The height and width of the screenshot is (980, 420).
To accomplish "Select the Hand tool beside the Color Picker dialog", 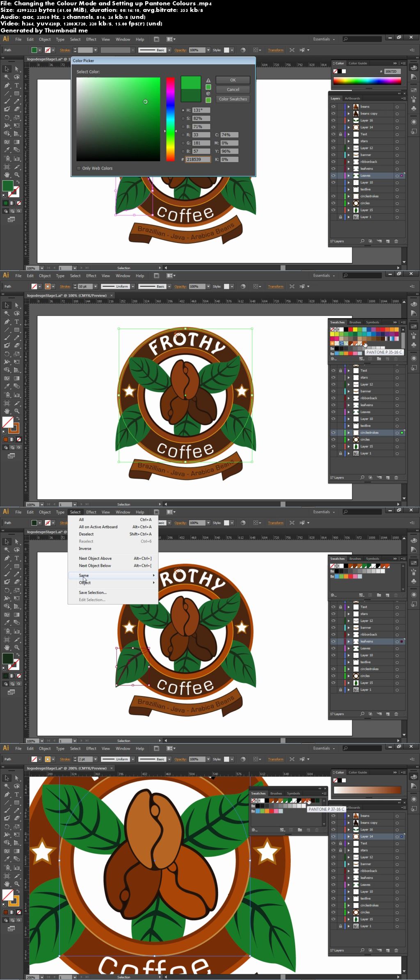I will pos(7,174).
